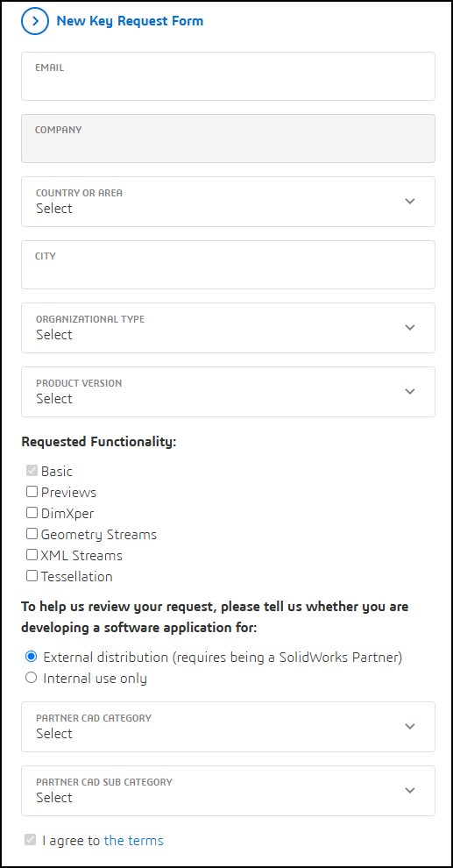
Task: Click the New Key Request Form heading
Action: [130, 21]
